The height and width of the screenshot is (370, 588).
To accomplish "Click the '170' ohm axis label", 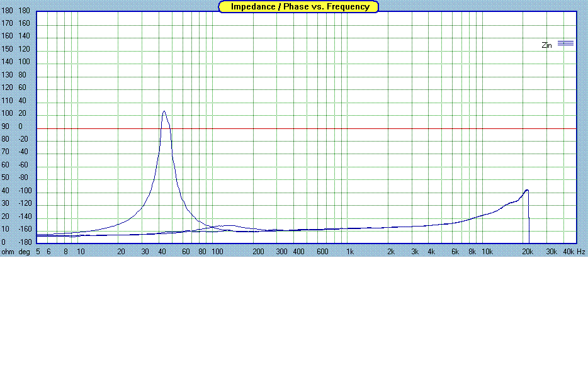I will pos(7,23).
